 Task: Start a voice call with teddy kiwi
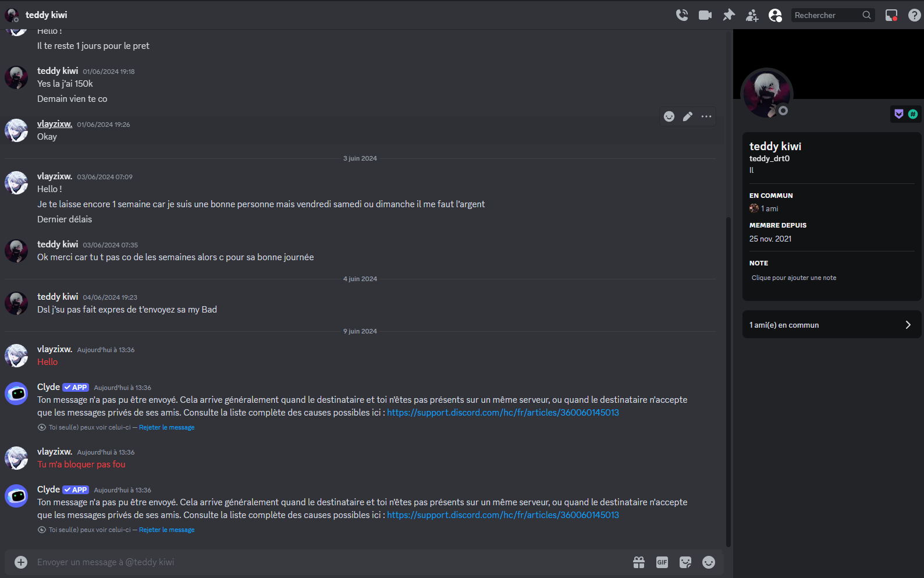click(682, 15)
